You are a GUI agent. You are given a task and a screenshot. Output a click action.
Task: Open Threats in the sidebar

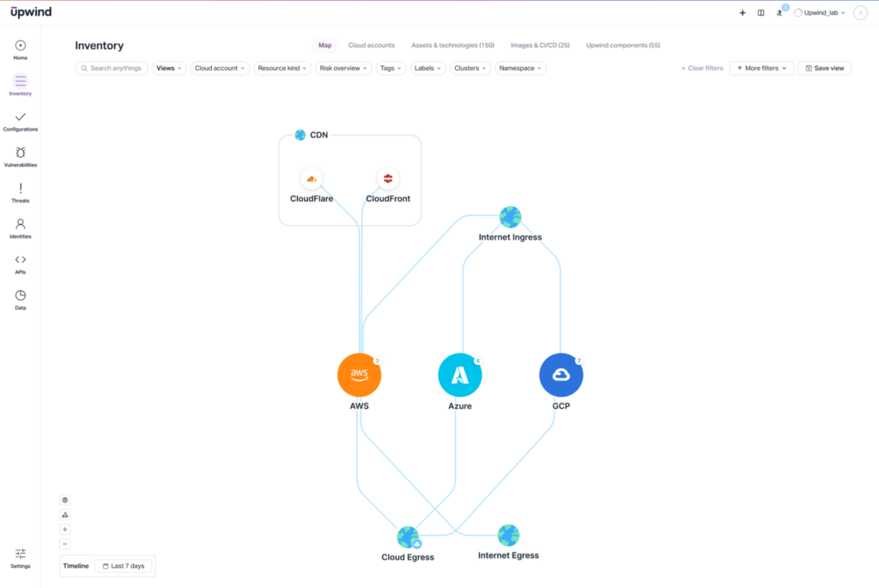tap(21, 193)
